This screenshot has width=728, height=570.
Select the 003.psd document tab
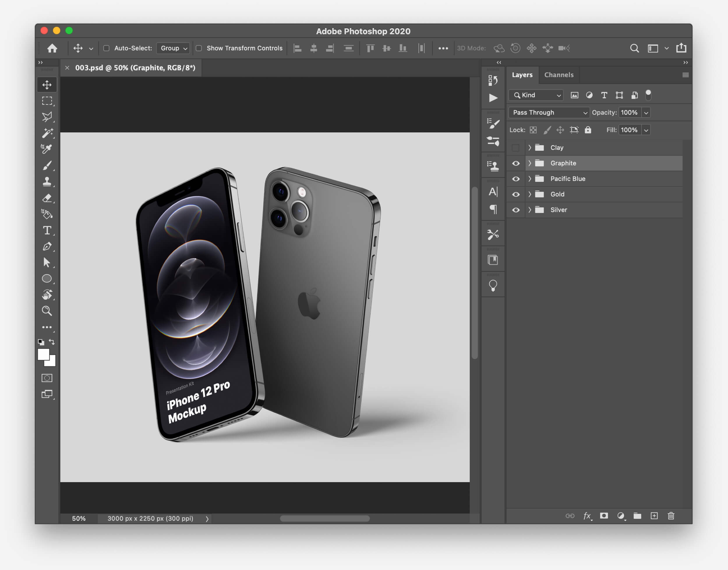[x=135, y=68]
